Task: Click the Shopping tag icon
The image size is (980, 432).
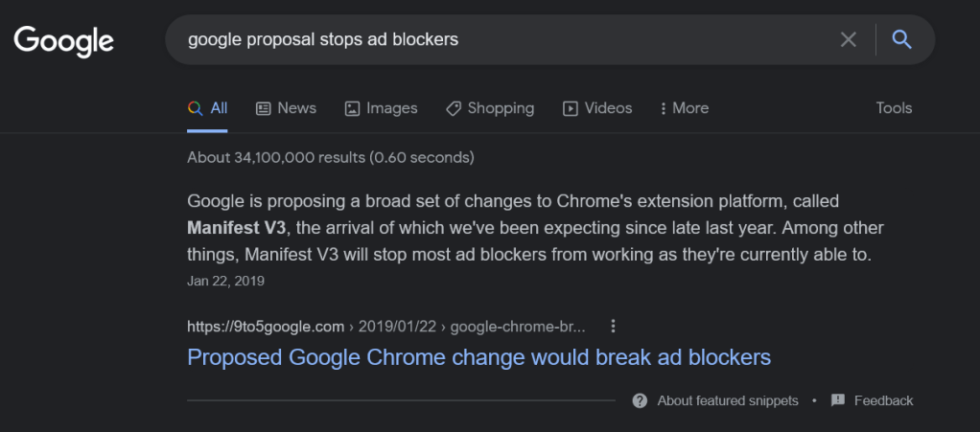Action: click(454, 108)
